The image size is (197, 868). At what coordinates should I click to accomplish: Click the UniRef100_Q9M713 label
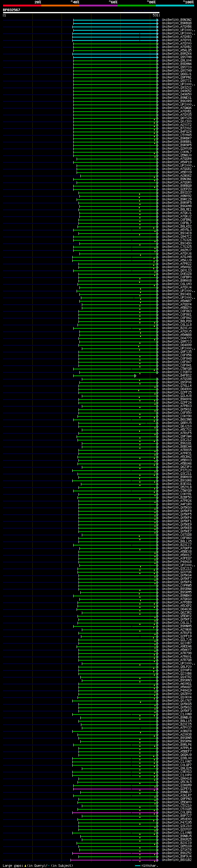pos(177,342)
